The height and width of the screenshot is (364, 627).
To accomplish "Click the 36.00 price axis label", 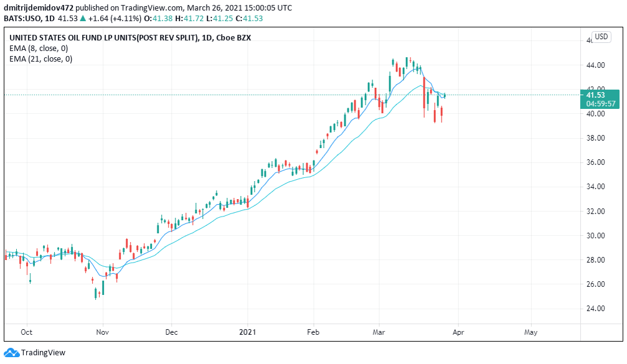I will 595,162.
